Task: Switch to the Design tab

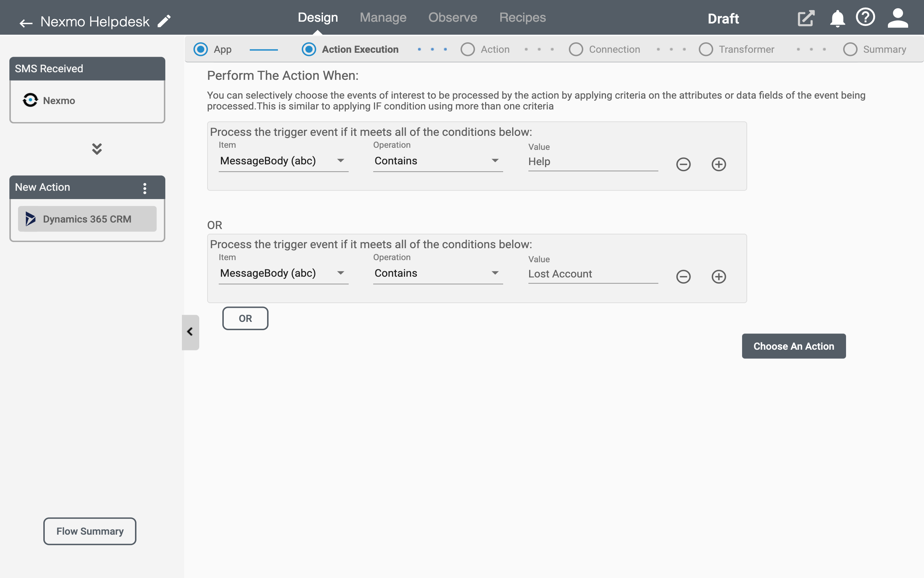Action: tap(318, 18)
